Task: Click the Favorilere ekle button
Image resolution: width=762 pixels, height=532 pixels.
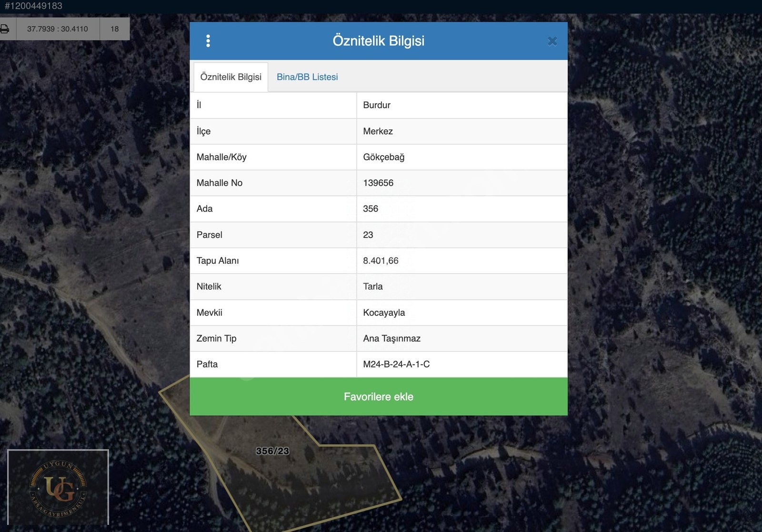Action: tap(379, 396)
